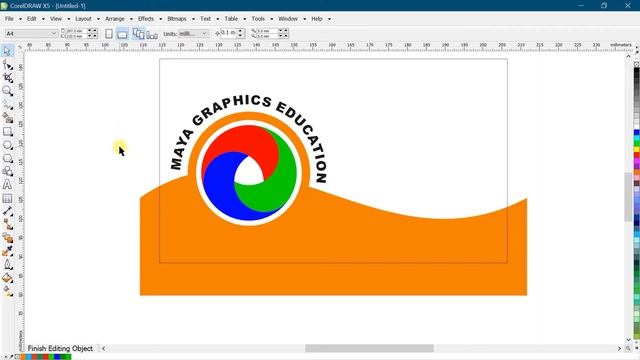Viewport: 640px width, 360px height.
Task: Click Finish Editing Object button
Action: click(x=60, y=348)
